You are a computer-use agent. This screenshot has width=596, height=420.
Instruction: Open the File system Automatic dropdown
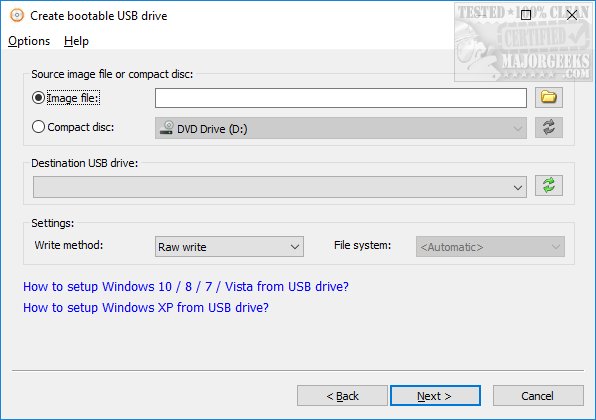point(490,247)
